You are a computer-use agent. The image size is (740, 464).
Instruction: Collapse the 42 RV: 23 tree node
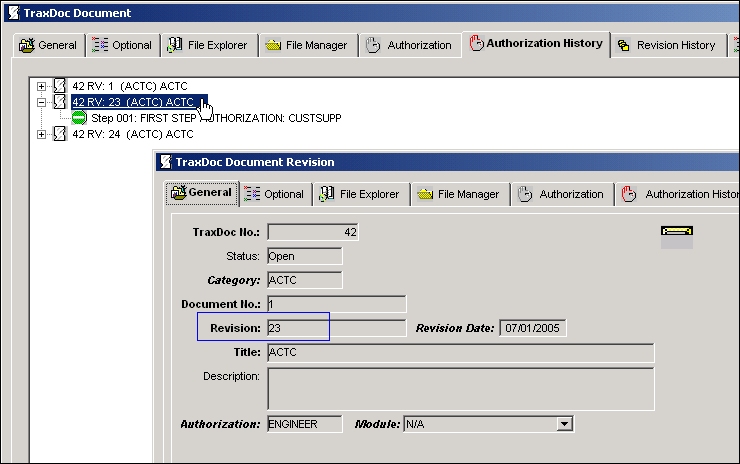pos(42,102)
